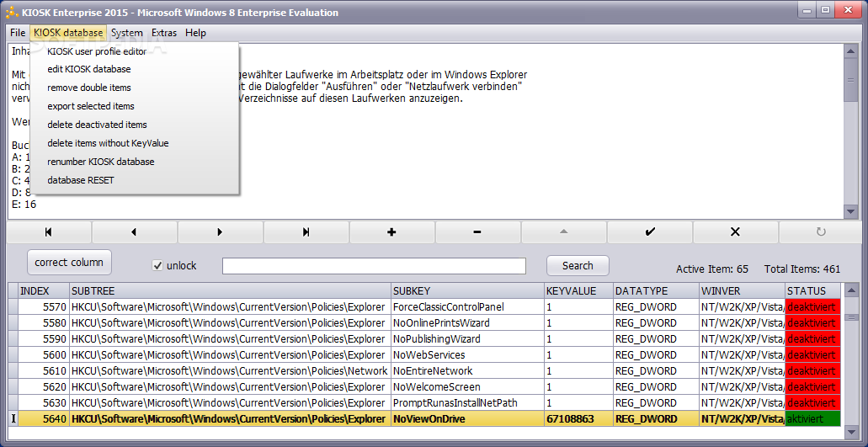Close the KIOSK database menu via its header
Screen dimensions: 868x447
[68, 33]
